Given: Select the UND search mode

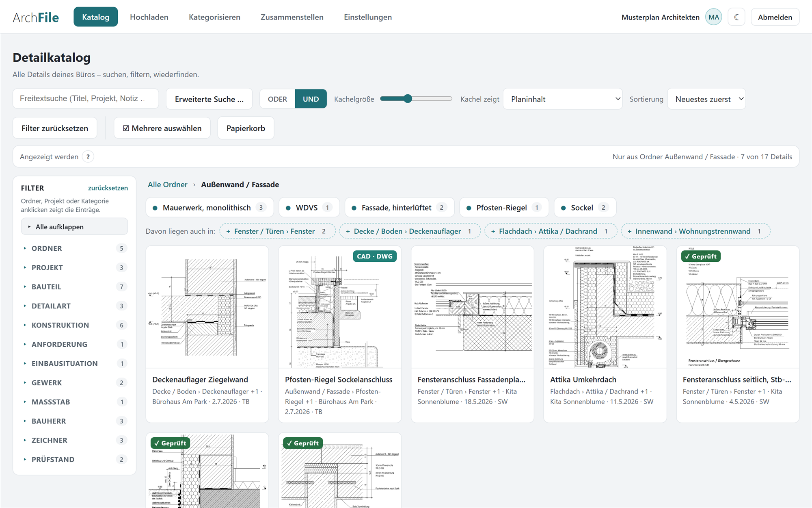Looking at the screenshot, I should [x=311, y=99].
